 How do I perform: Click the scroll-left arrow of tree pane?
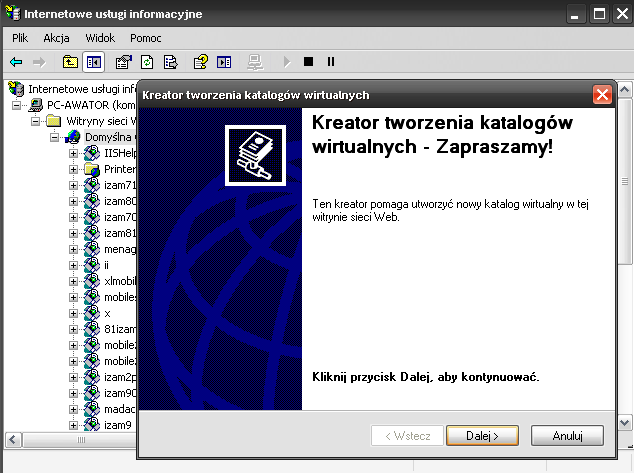(x=13, y=439)
